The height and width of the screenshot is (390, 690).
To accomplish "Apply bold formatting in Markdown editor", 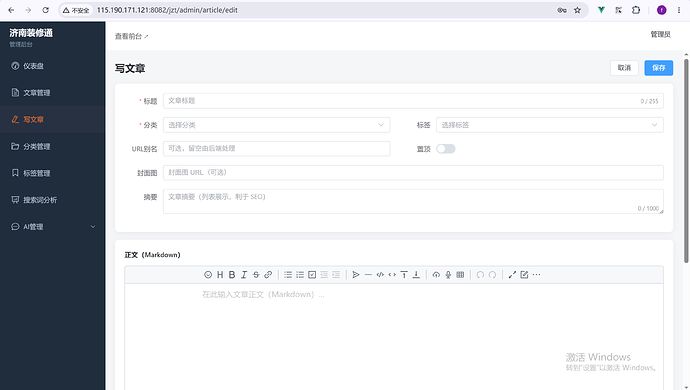I will point(232,275).
